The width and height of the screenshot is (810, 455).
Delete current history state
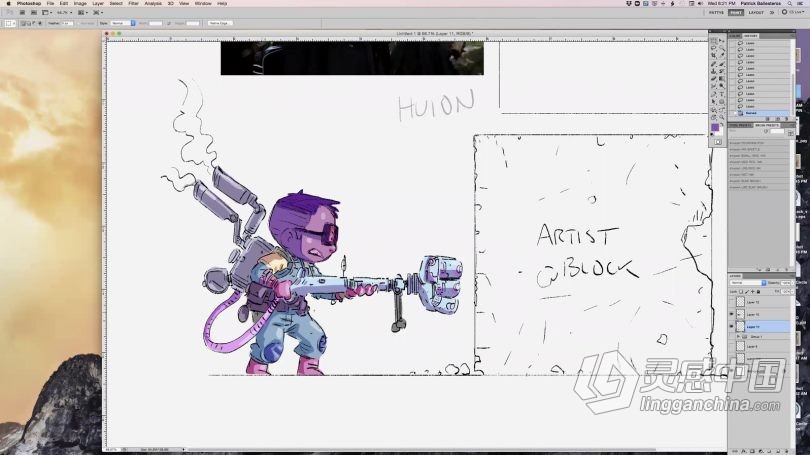(x=786, y=119)
